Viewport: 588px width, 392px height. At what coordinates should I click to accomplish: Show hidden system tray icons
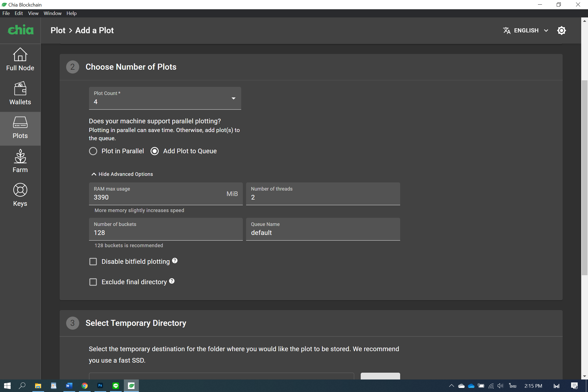(x=451, y=386)
